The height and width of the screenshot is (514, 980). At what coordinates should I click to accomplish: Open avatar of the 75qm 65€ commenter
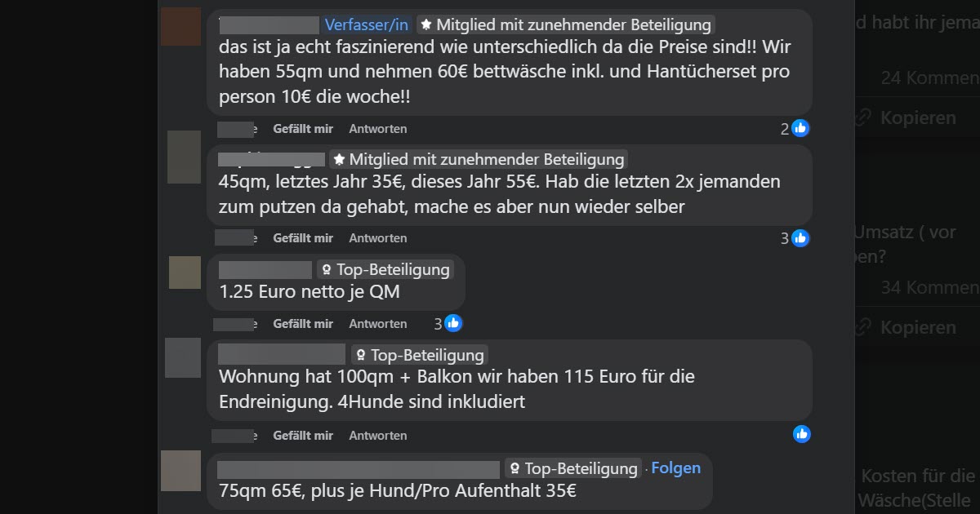[x=181, y=471]
